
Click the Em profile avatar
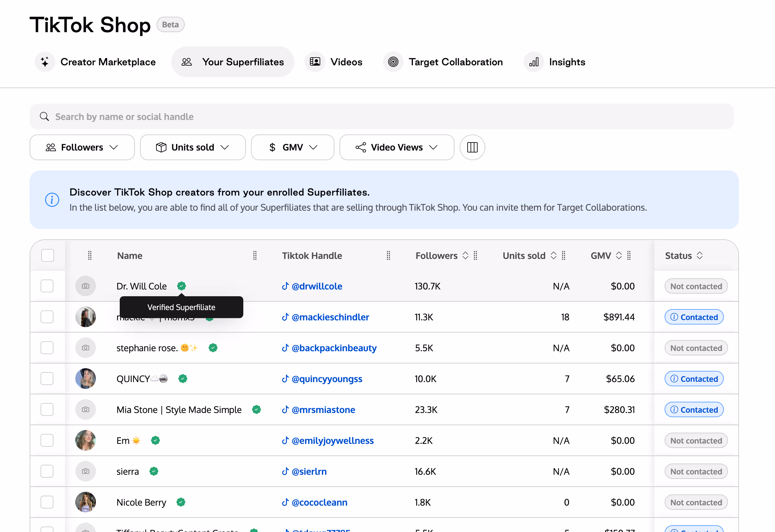coord(85,440)
